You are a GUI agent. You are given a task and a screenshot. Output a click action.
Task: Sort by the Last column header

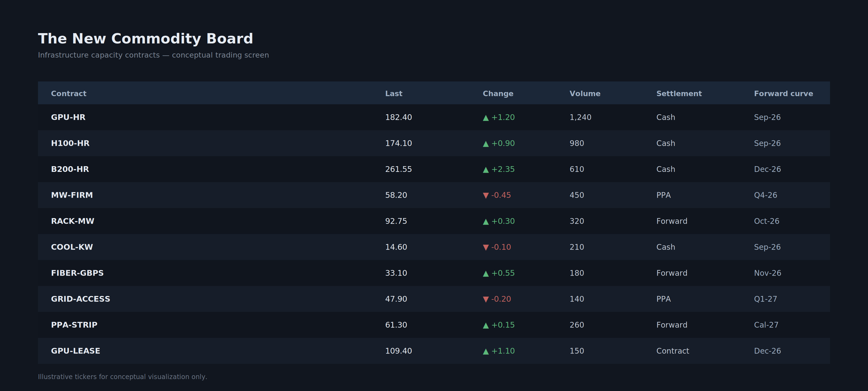[394, 93]
